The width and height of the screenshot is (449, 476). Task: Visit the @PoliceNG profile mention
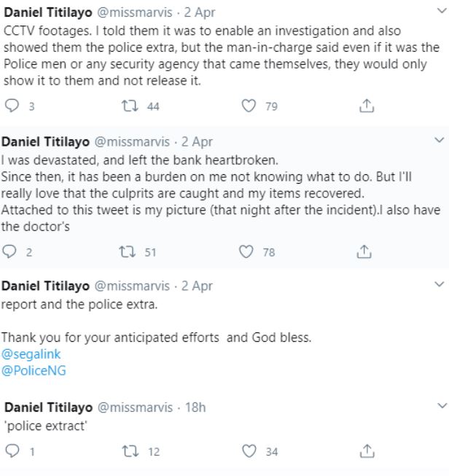pos(34,370)
